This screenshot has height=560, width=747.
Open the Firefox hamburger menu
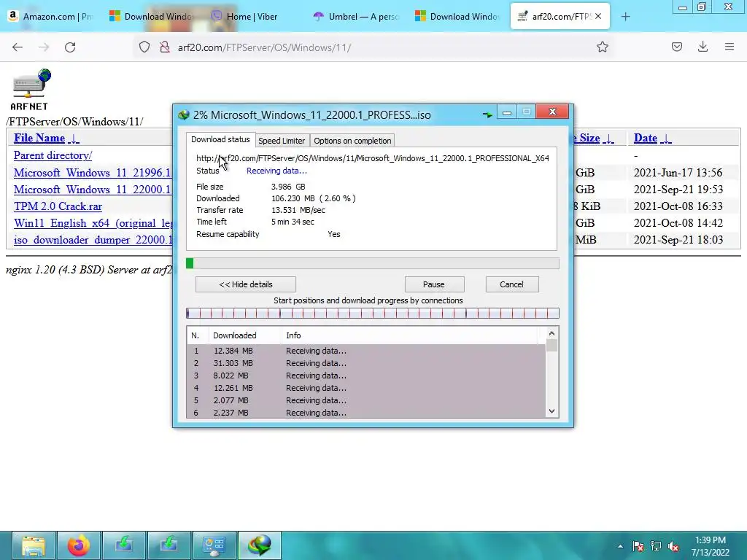(729, 47)
